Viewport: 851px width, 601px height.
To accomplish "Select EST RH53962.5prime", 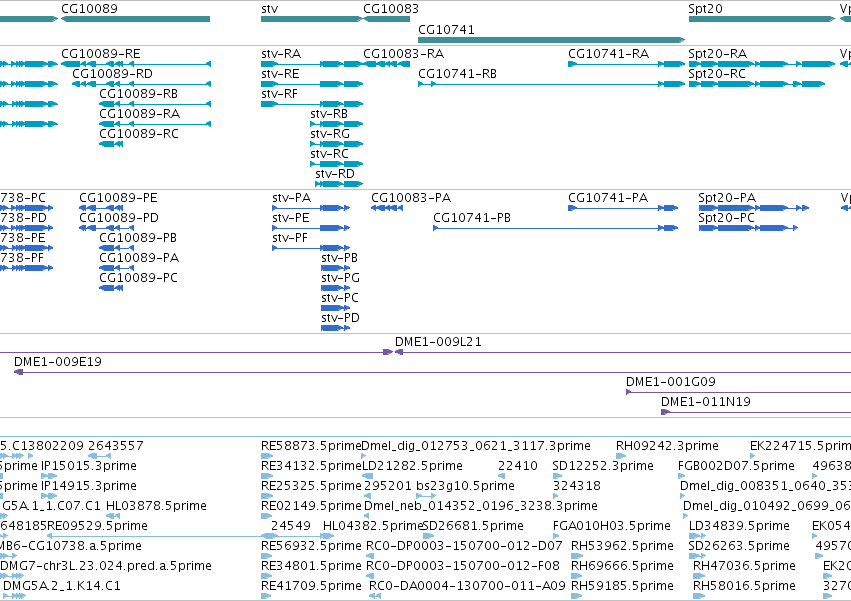I will pos(577,556).
